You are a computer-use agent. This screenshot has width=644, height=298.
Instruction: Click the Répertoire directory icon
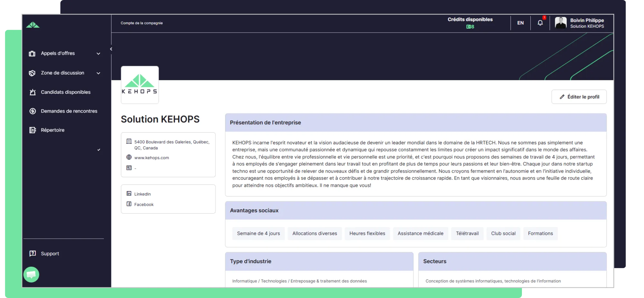click(33, 130)
